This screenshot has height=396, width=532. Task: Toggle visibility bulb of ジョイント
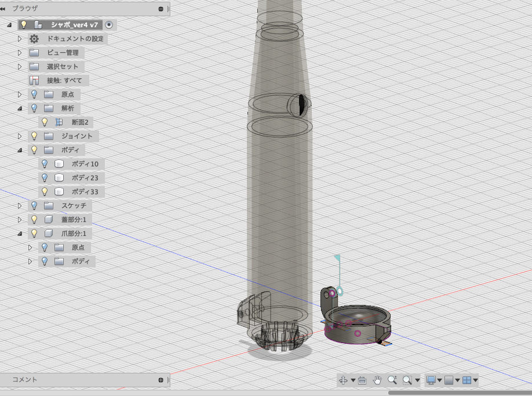tap(34, 136)
